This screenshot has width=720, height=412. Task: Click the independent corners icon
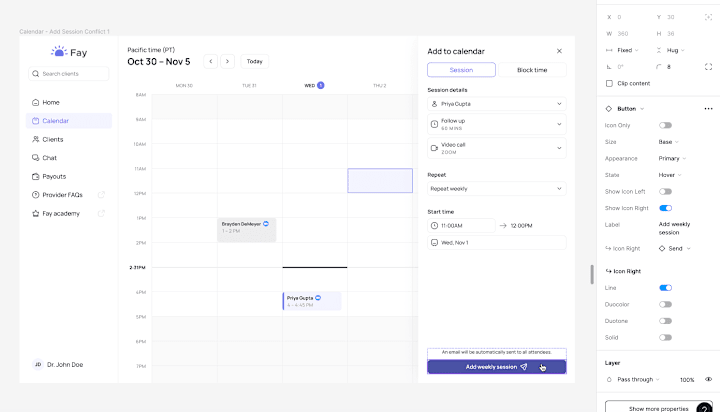click(708, 67)
